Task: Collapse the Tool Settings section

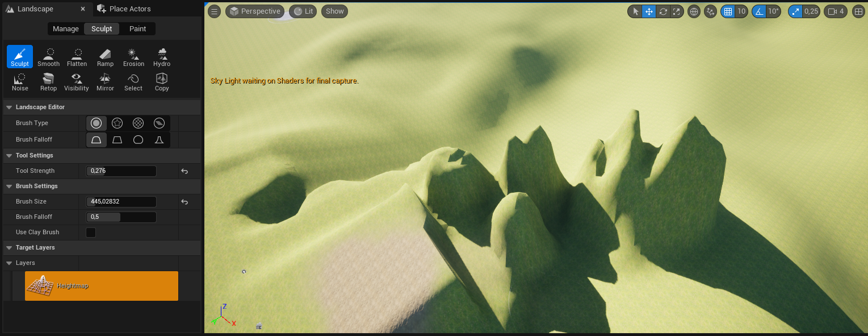Action: (x=9, y=156)
